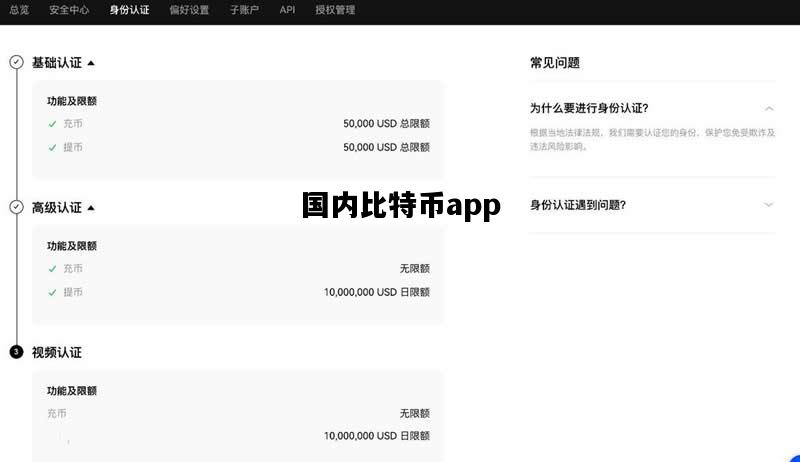The width and height of the screenshot is (800, 462).
Task: Click the 身份认证遇到问题? question text
Action: (578, 205)
